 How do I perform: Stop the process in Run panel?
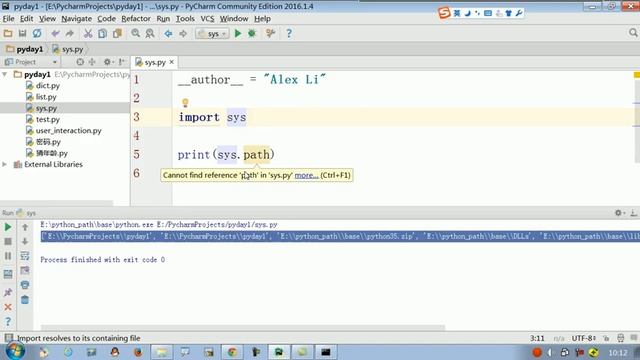[8, 242]
